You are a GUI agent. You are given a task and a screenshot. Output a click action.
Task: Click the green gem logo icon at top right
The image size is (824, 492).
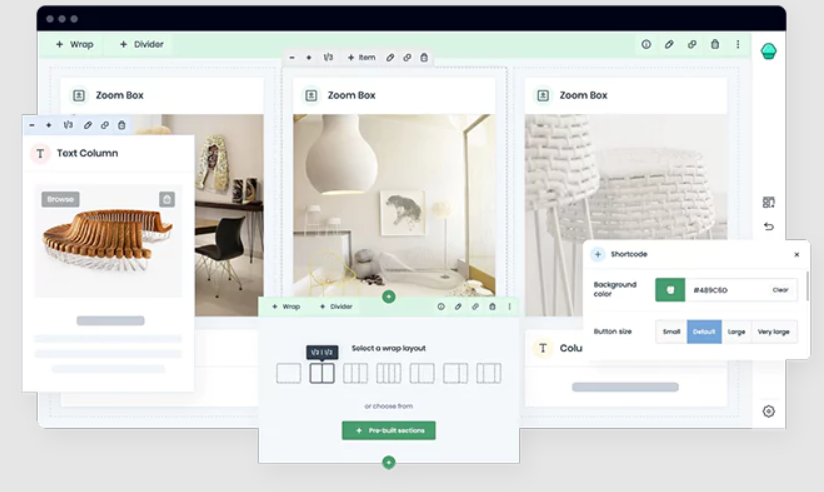click(768, 51)
